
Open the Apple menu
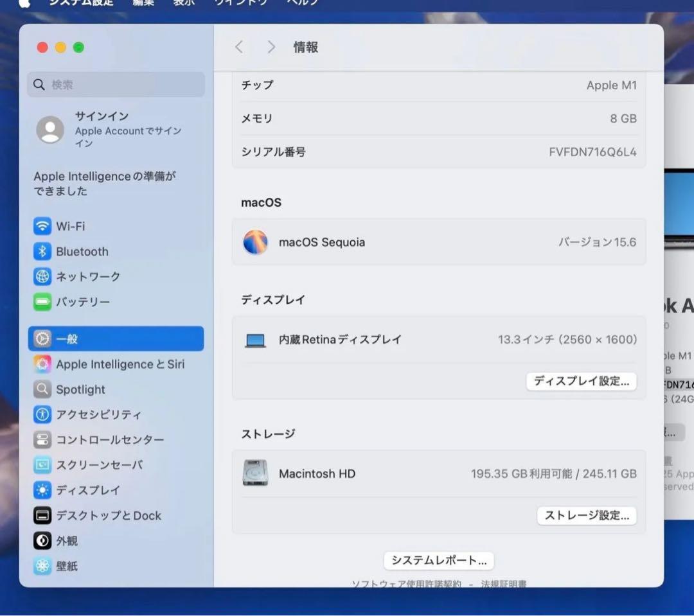24,3
